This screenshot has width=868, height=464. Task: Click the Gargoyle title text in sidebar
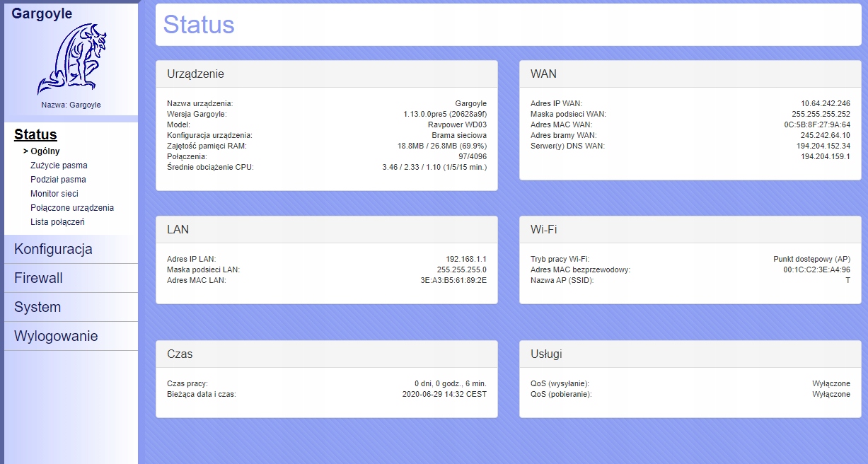pos(42,13)
